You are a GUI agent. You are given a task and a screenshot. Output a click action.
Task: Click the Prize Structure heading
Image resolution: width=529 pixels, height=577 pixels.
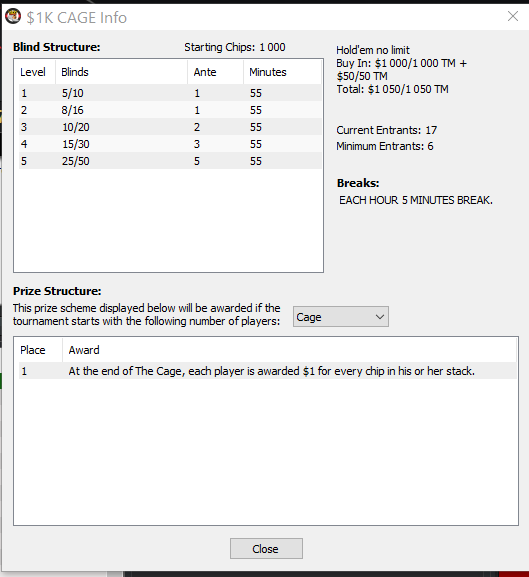(57, 291)
